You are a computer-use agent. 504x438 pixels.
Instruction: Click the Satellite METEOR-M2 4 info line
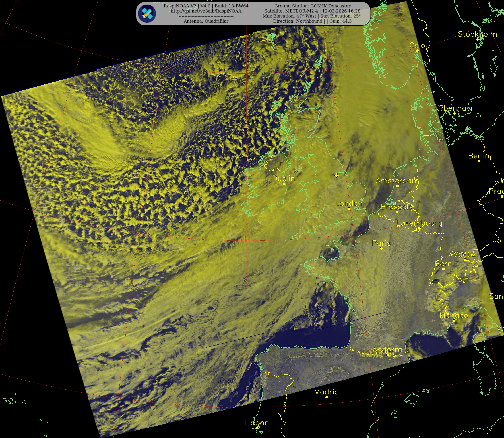coord(312,11)
